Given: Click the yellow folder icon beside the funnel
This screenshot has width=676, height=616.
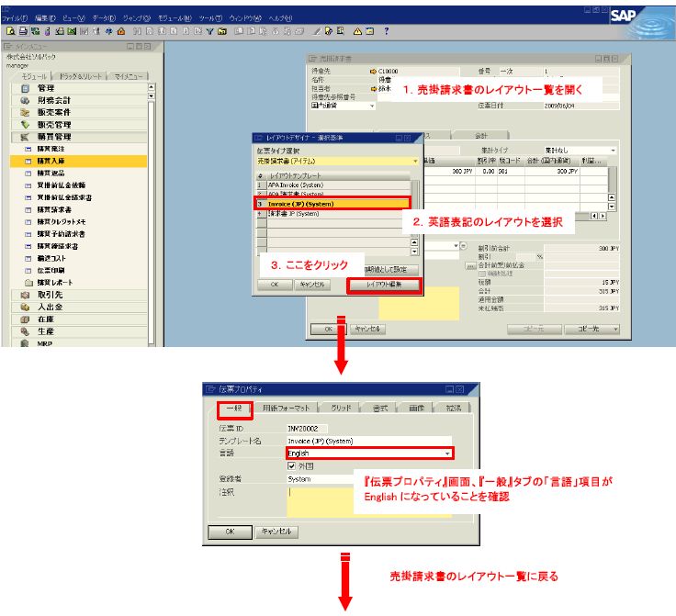Looking at the screenshot, I should pyautogui.click(x=222, y=31).
